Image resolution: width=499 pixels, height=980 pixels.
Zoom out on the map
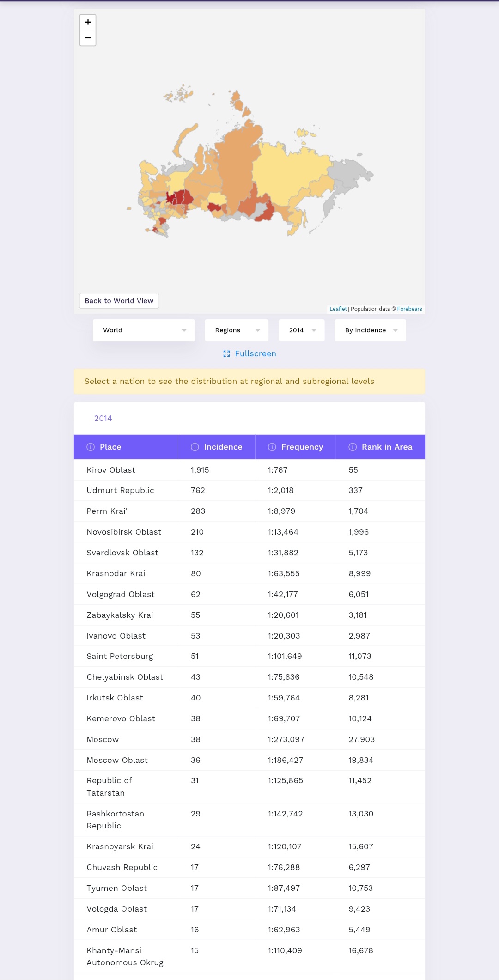(88, 38)
